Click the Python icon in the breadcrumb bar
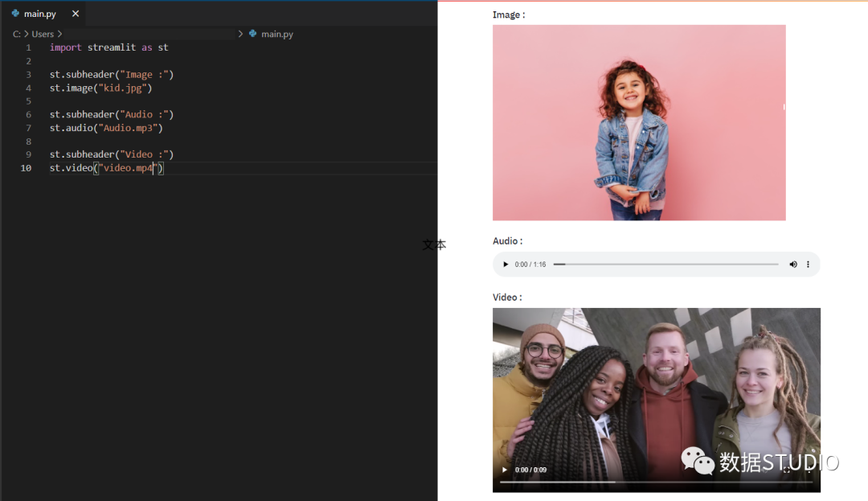Screen dimensions: 868x501 tap(252, 34)
